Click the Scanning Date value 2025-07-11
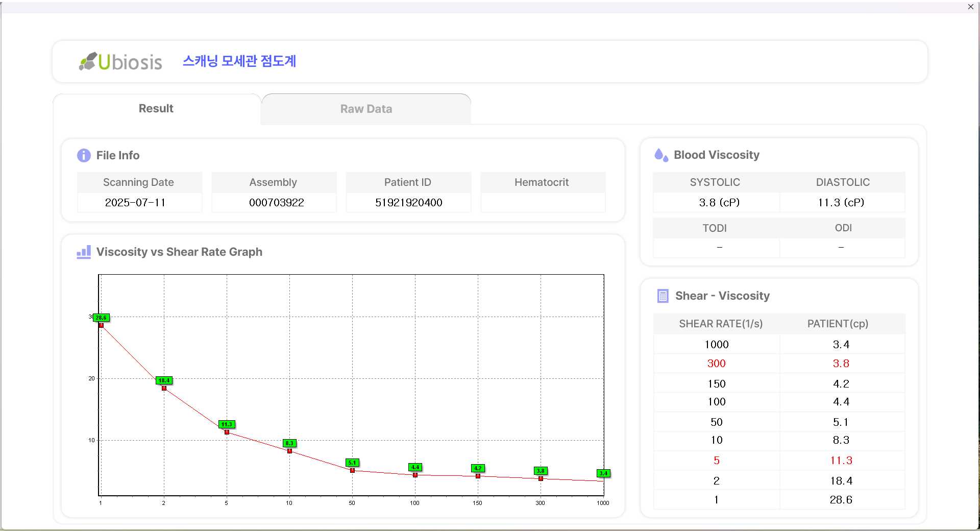Viewport: 980px width, 531px height. point(135,202)
